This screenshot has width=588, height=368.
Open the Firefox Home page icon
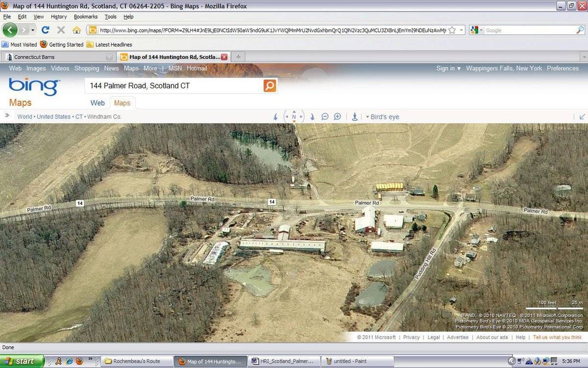76,29
